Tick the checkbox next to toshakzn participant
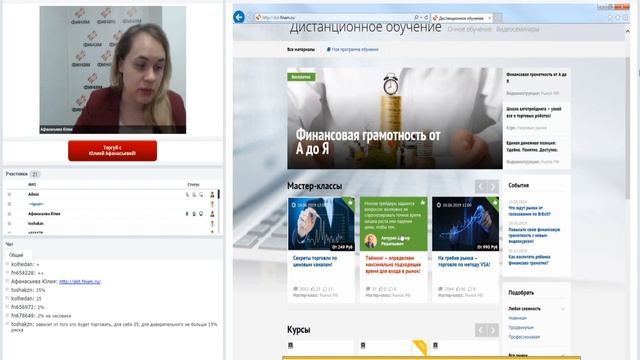The image size is (640, 360). click(9, 224)
